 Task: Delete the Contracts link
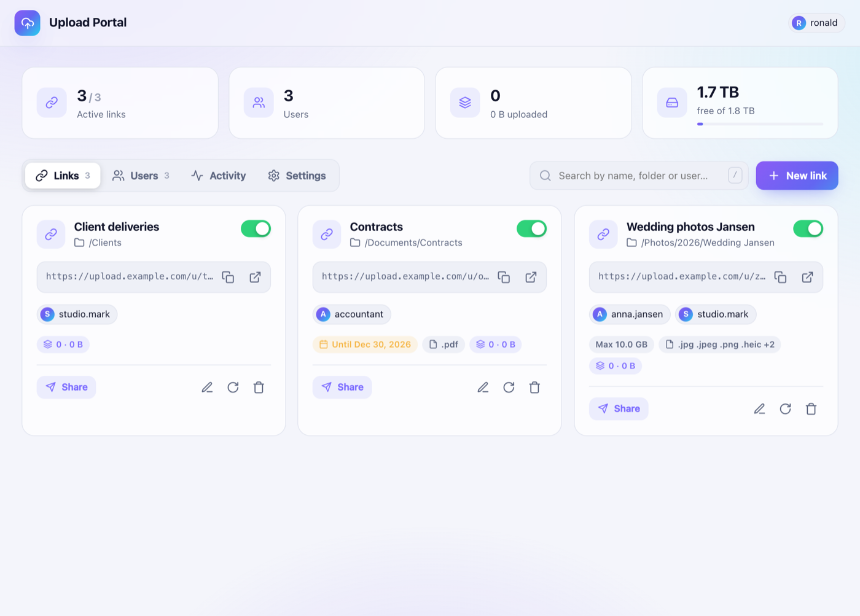coord(534,388)
